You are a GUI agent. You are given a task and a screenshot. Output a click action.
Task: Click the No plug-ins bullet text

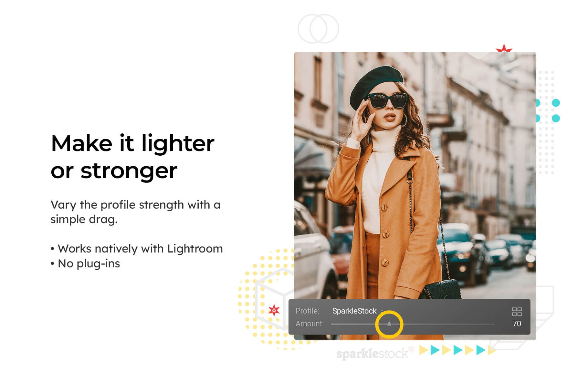[89, 264]
